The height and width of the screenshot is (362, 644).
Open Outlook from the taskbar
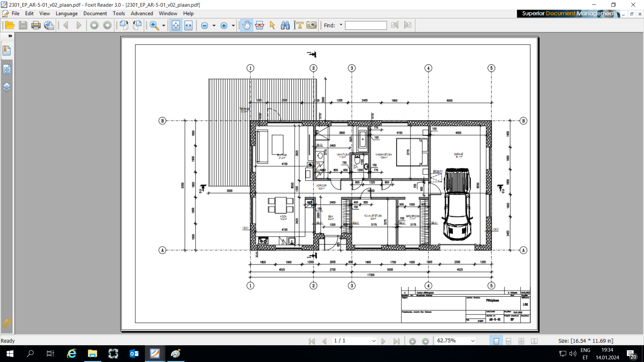pyautogui.click(x=134, y=354)
